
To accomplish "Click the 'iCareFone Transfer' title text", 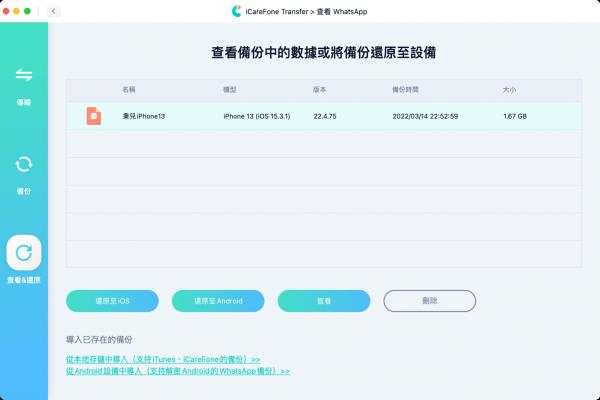I will (277, 12).
